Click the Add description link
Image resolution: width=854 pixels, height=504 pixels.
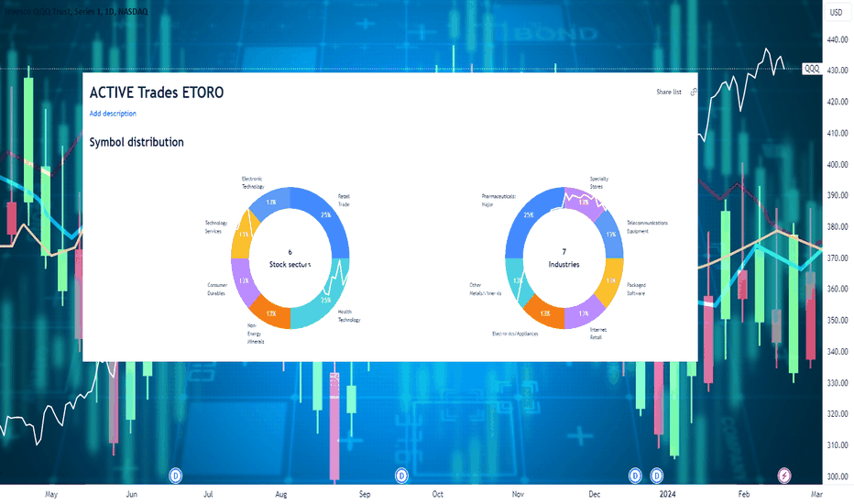[x=113, y=114]
